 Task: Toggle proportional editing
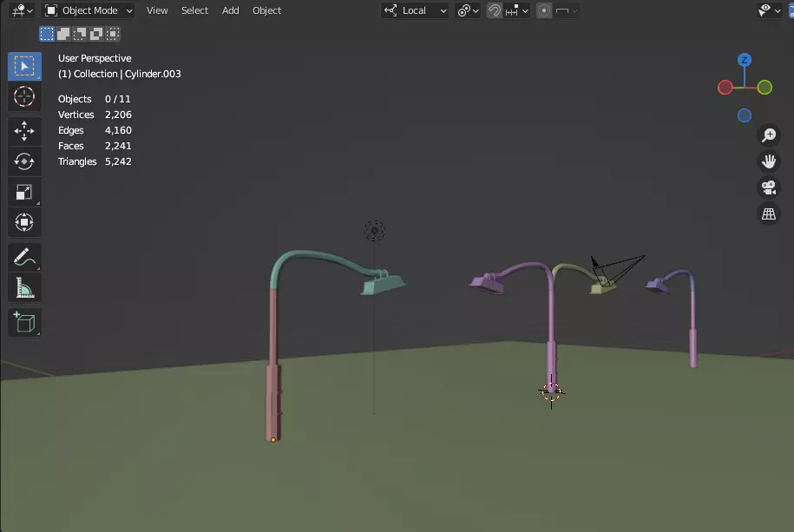[x=544, y=10]
